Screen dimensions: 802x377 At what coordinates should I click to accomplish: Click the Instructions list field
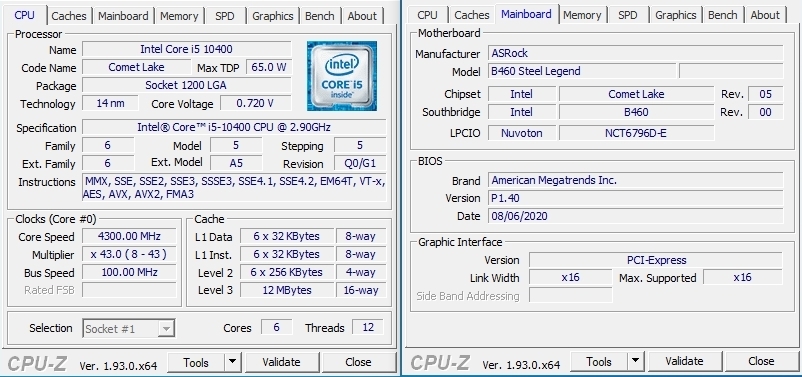234,187
